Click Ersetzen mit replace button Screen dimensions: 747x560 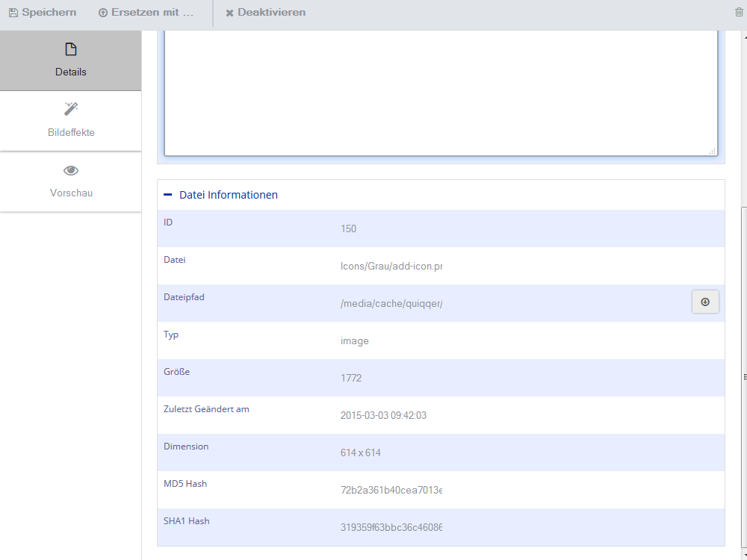tap(146, 13)
